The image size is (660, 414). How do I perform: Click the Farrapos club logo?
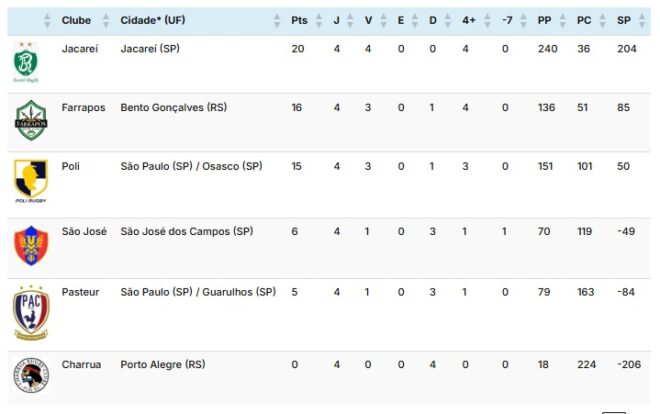[30, 122]
